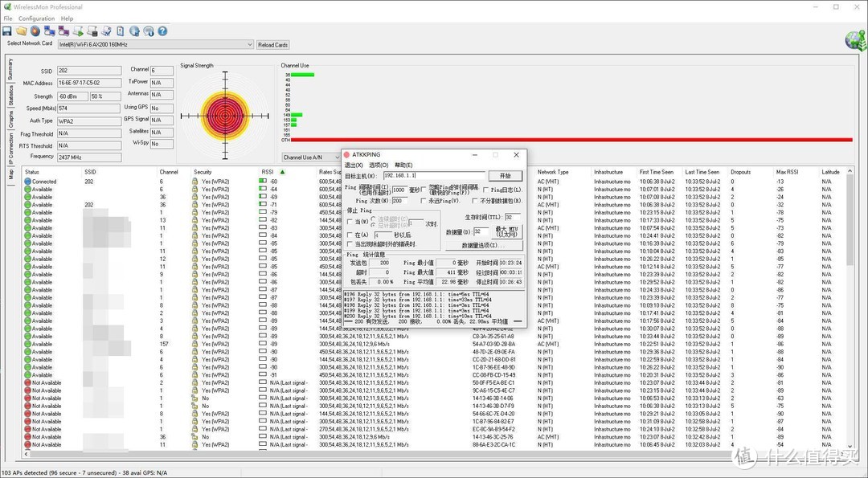Click the Save (floppy disk) toolbar icon
Image resolution: width=868 pixels, height=478 pixels.
click(x=7, y=31)
